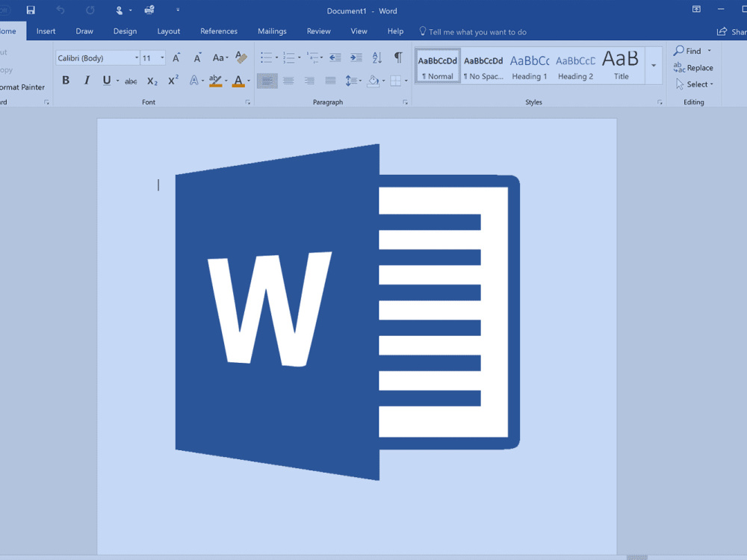Switch to the Design tab
Viewport: 747px width, 560px height.
125,31
